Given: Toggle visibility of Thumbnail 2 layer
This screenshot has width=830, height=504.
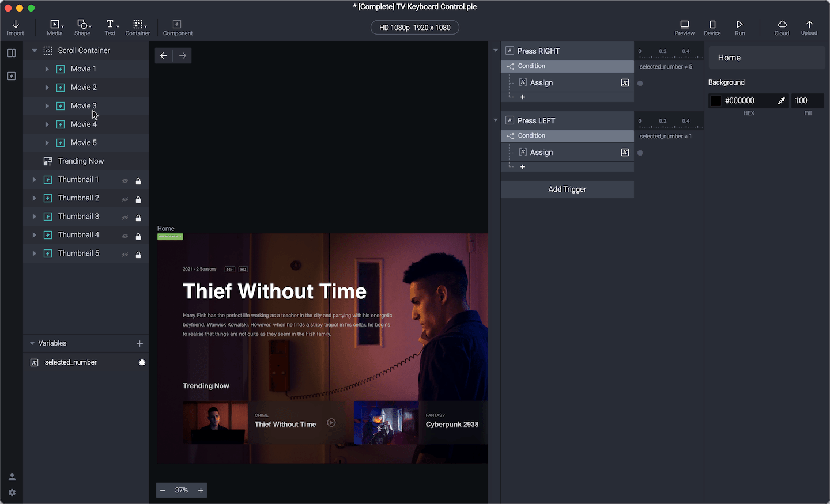Looking at the screenshot, I should [125, 199].
